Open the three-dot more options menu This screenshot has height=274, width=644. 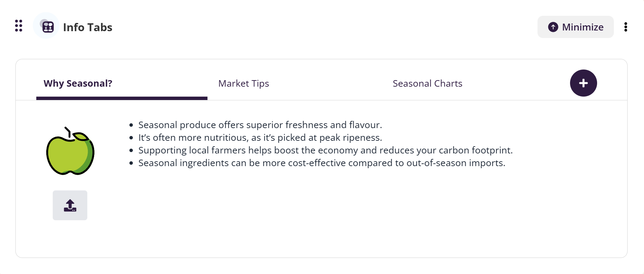pyautogui.click(x=626, y=27)
